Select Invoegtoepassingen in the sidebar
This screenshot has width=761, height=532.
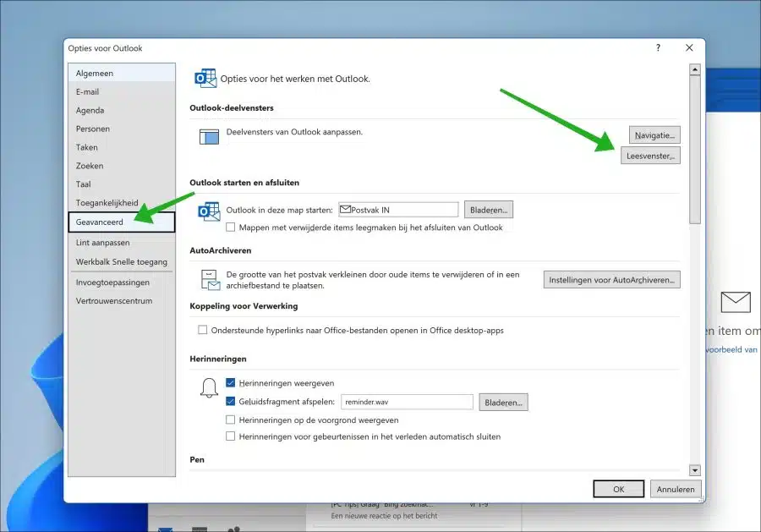[x=122, y=282]
